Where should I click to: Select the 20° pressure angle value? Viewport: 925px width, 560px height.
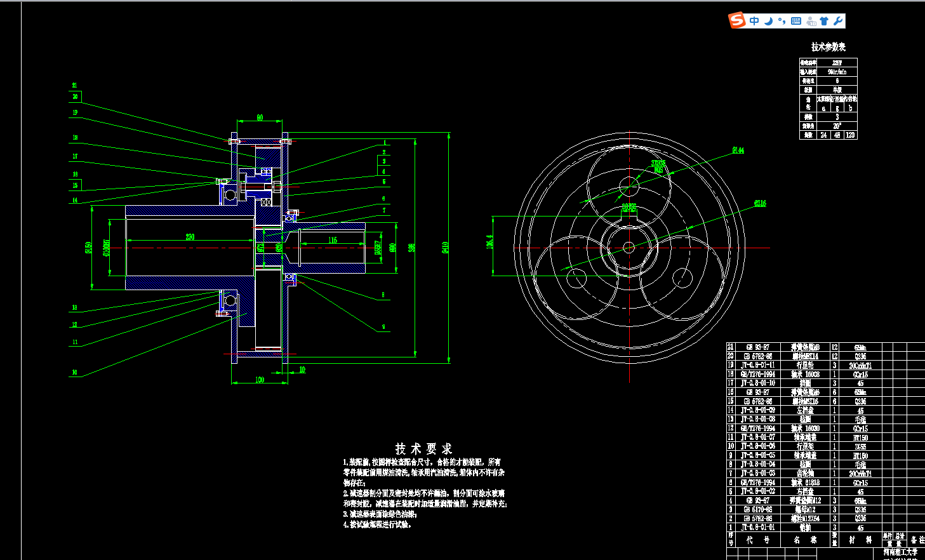pos(837,126)
